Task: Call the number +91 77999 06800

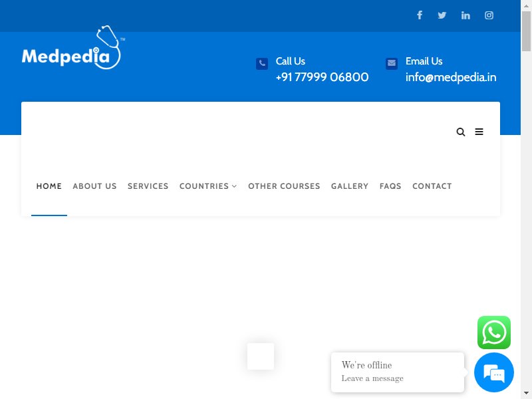Action: (323, 77)
